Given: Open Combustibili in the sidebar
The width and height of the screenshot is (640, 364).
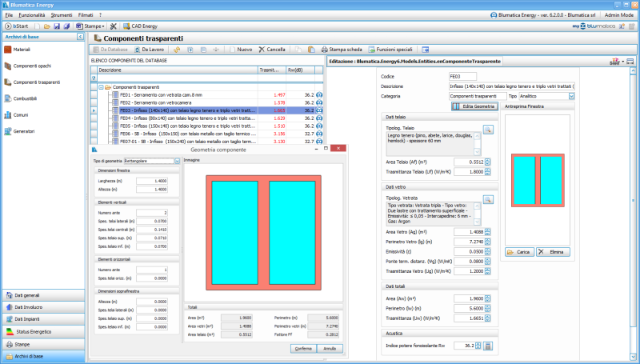Looking at the screenshot, I should click(21, 98).
